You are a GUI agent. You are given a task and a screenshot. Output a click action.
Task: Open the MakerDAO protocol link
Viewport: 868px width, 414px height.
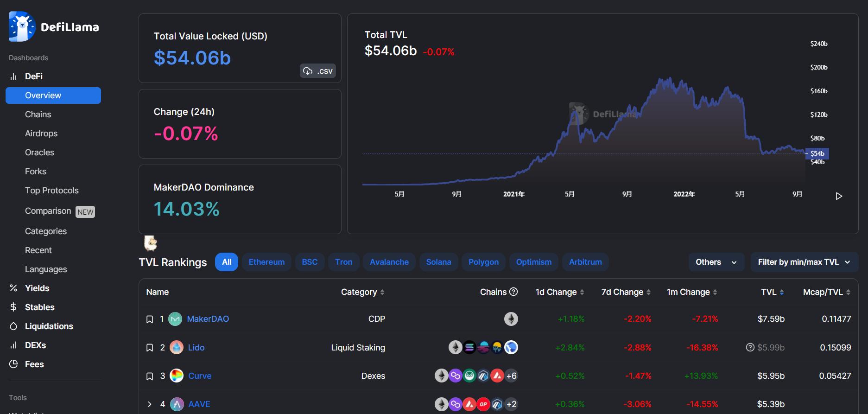208,319
